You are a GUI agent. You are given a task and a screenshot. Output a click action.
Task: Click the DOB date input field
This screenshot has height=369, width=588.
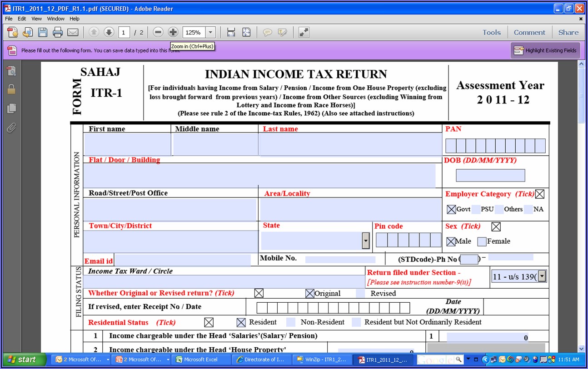click(x=490, y=175)
